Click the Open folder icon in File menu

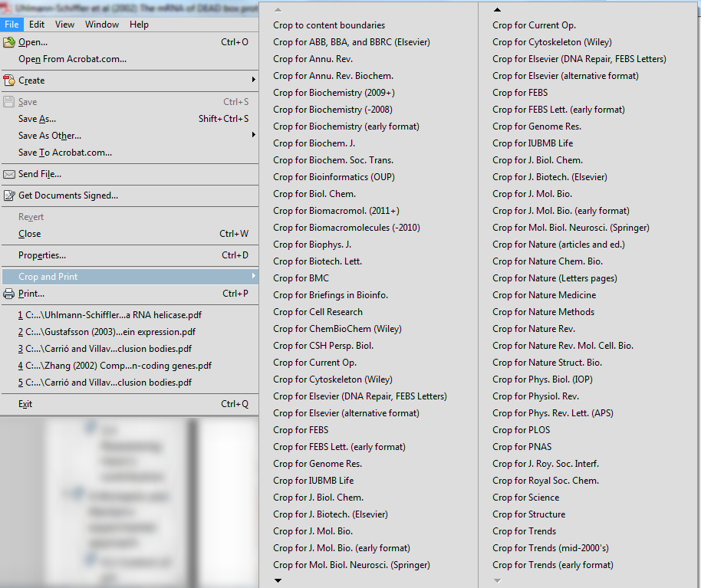pyautogui.click(x=9, y=42)
